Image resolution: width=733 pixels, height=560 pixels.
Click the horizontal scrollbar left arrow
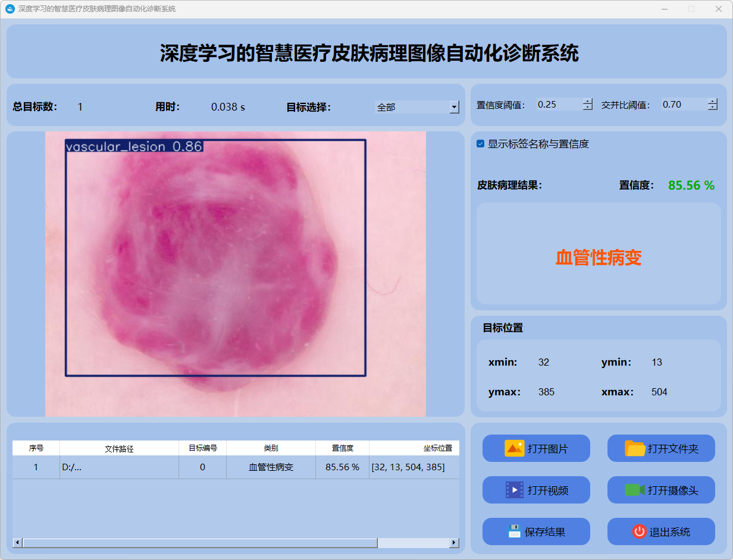17,543
